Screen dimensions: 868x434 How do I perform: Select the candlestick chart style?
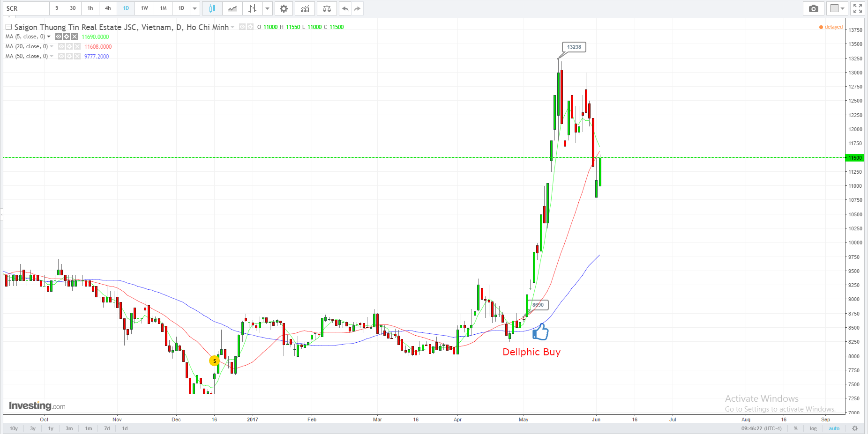pos(212,8)
